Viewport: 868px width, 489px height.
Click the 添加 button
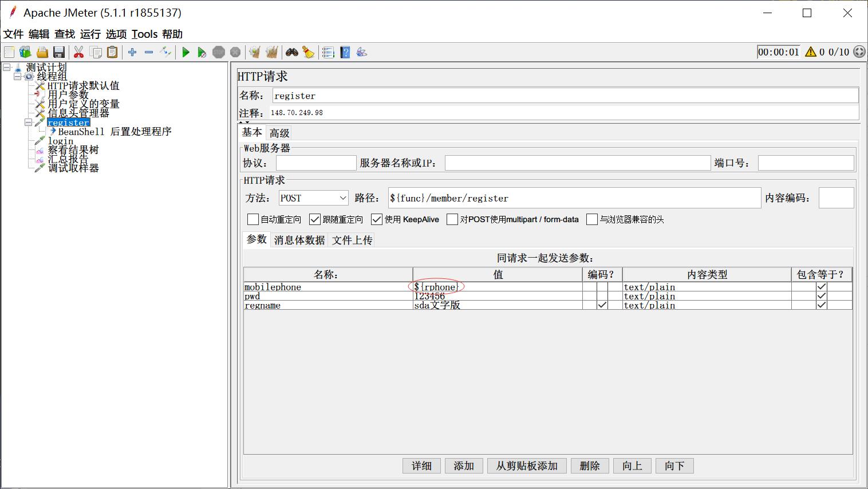point(464,466)
